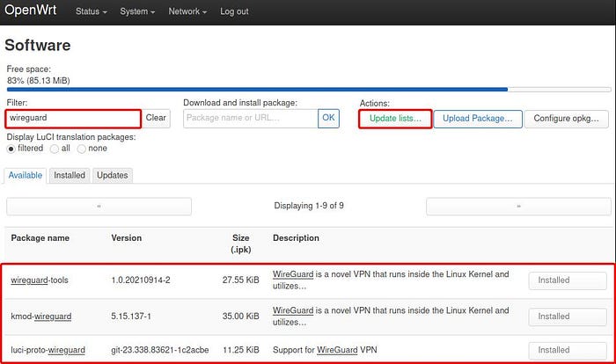The image size is (616, 364).
Task: Click the wireguard-tools package name
Action: point(40,280)
